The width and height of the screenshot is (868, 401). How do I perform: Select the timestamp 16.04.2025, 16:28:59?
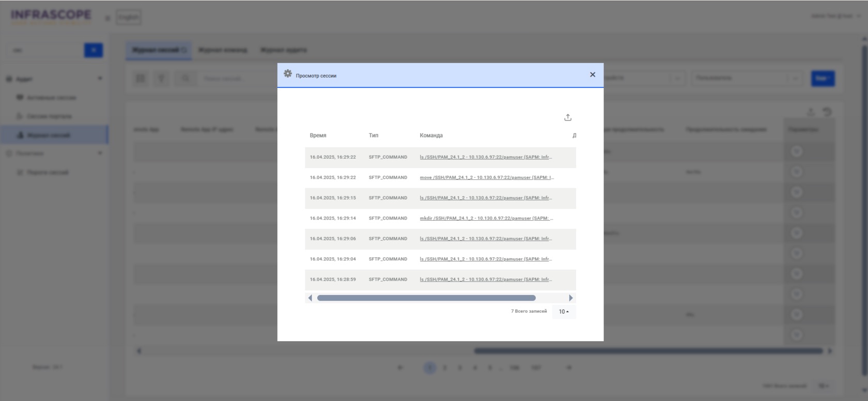coord(333,280)
